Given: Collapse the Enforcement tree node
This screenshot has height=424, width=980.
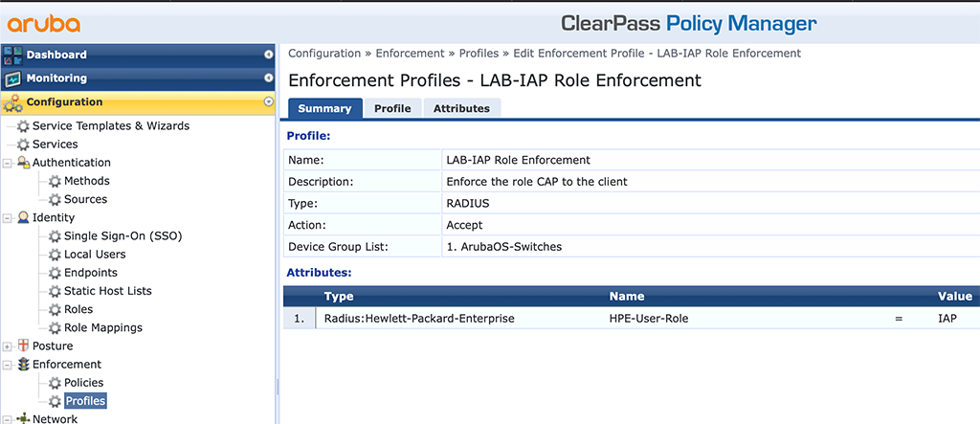Looking at the screenshot, I should [7, 365].
